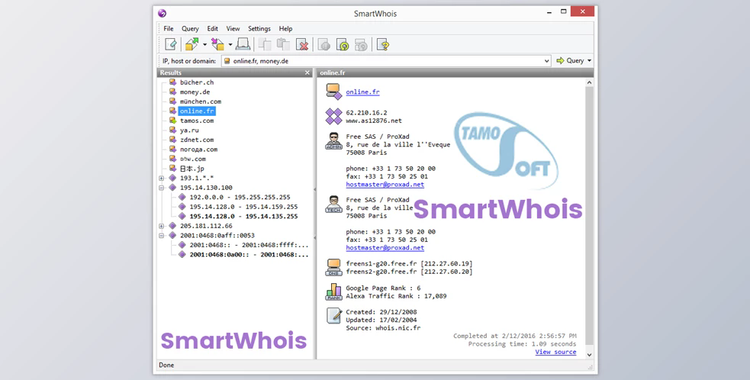Click the New query toolbar icon
The width and height of the screenshot is (750, 380).
[x=171, y=45]
